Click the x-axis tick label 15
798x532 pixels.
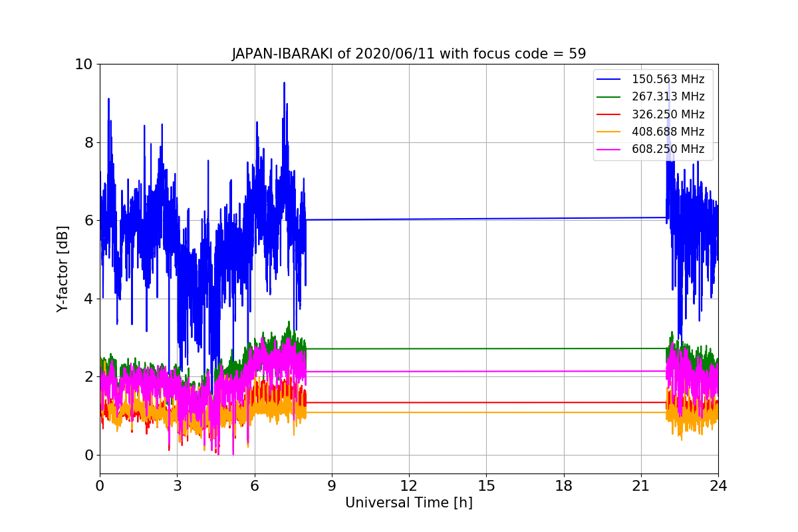click(x=486, y=485)
